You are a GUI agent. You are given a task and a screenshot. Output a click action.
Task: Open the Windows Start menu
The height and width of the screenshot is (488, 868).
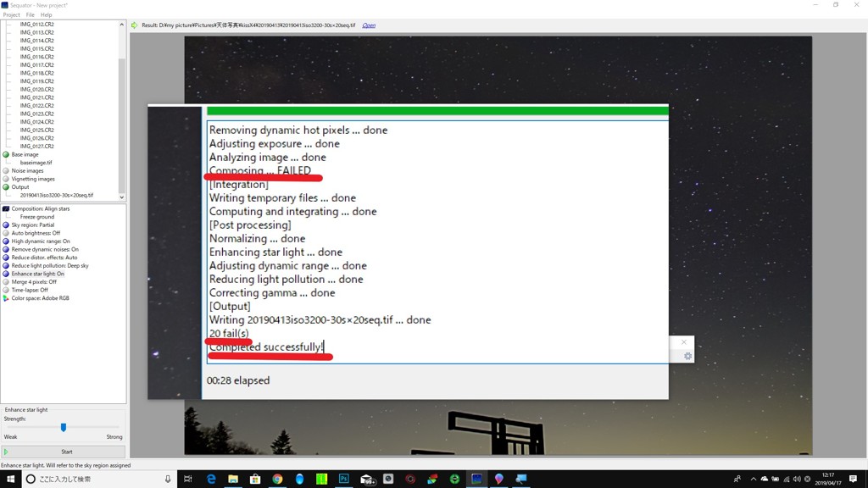(x=10, y=479)
